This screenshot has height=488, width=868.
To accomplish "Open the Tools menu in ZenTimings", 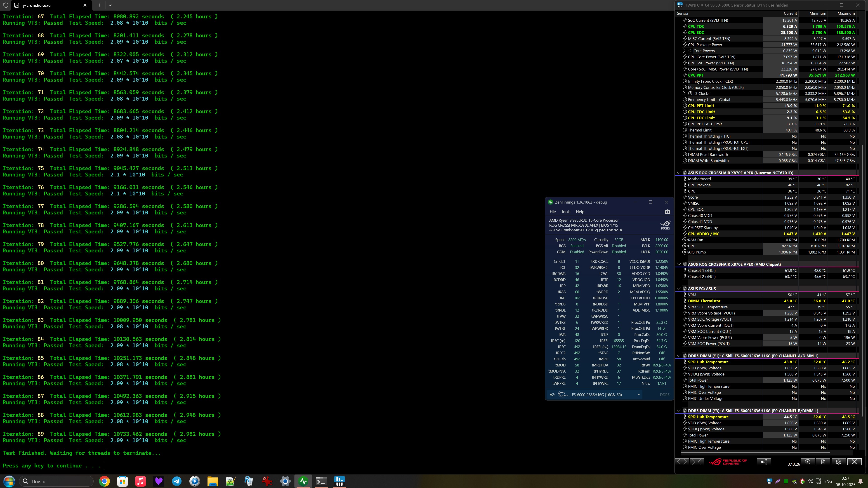I will pyautogui.click(x=566, y=212).
